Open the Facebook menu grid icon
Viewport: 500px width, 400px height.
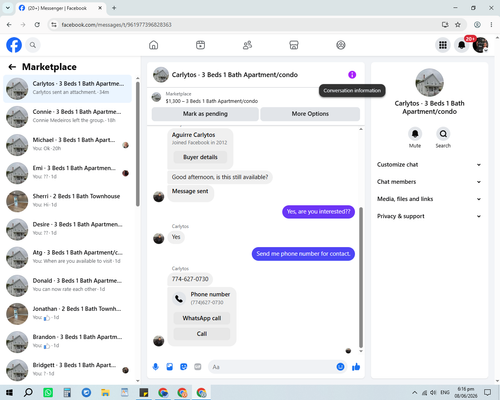pyautogui.click(x=443, y=45)
